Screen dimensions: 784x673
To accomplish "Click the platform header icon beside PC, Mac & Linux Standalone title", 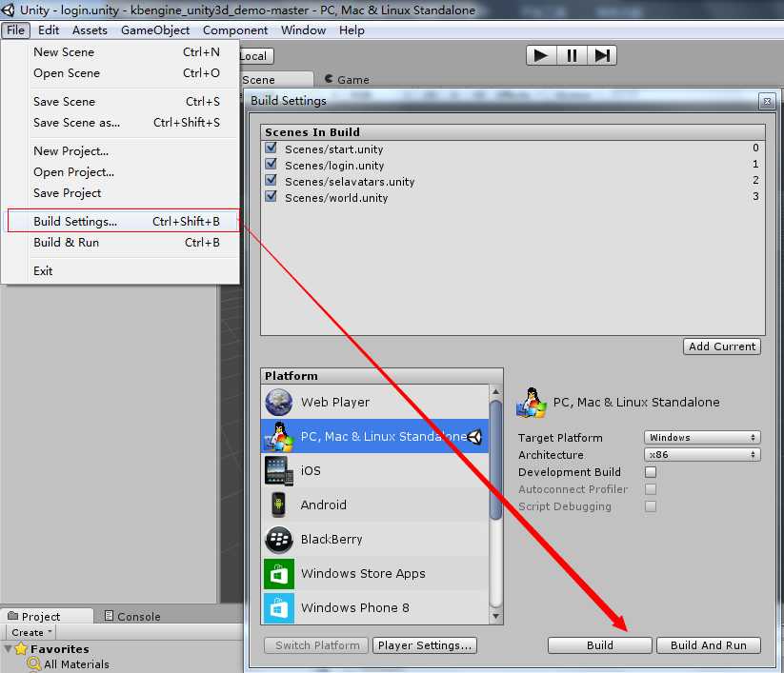I will click(531, 403).
